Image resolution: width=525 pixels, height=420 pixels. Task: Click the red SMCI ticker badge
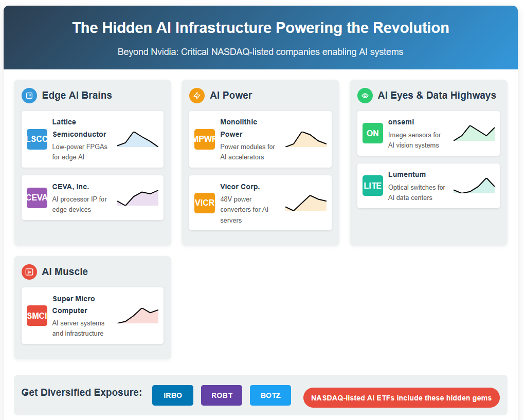(37, 316)
